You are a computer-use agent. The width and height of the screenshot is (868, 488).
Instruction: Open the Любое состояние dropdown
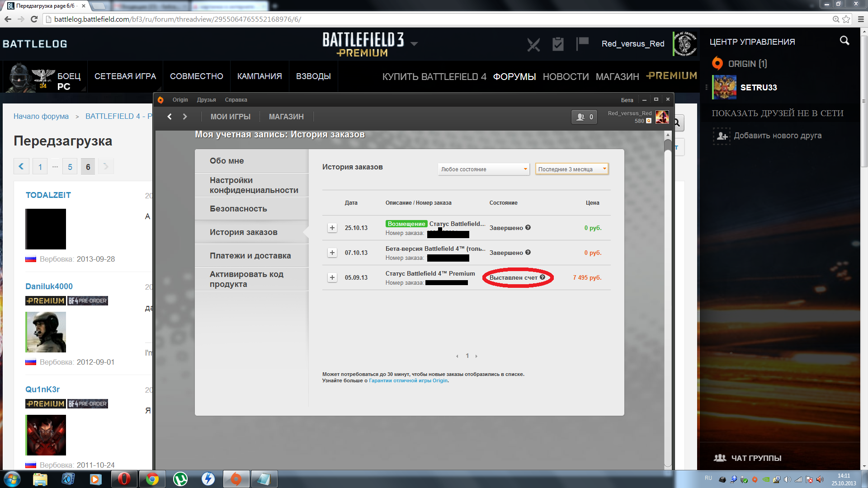[483, 169]
